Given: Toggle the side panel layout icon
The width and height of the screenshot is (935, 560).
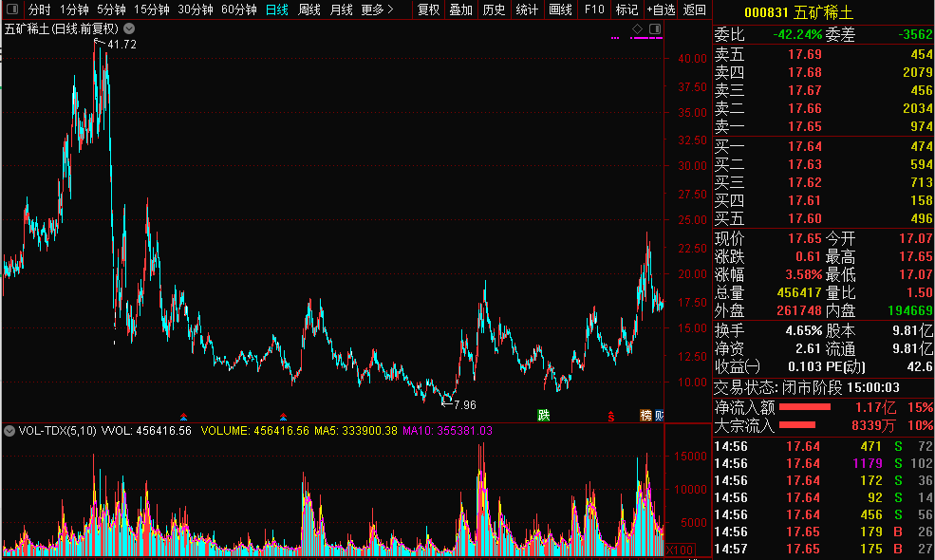Looking at the screenshot, I should [654, 28].
